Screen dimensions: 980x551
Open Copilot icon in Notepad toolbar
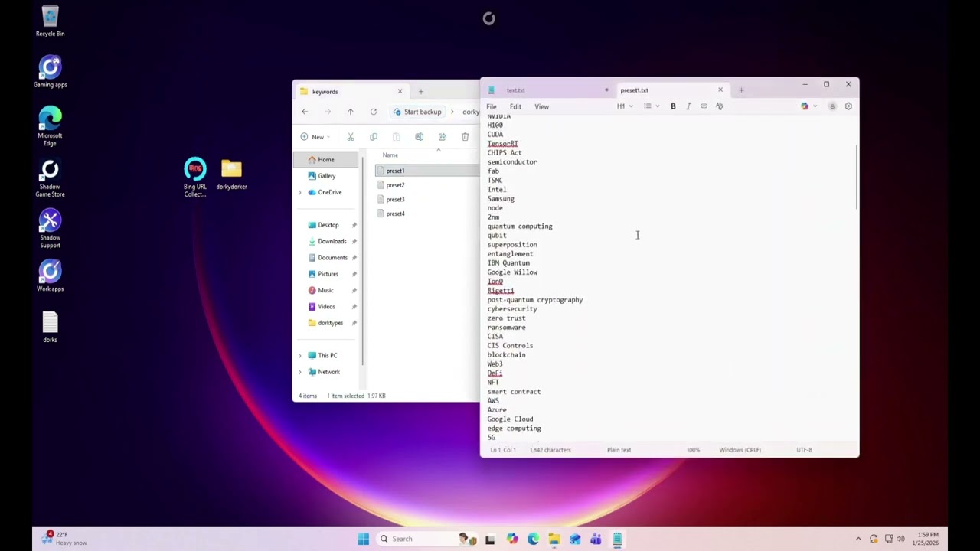coord(805,106)
